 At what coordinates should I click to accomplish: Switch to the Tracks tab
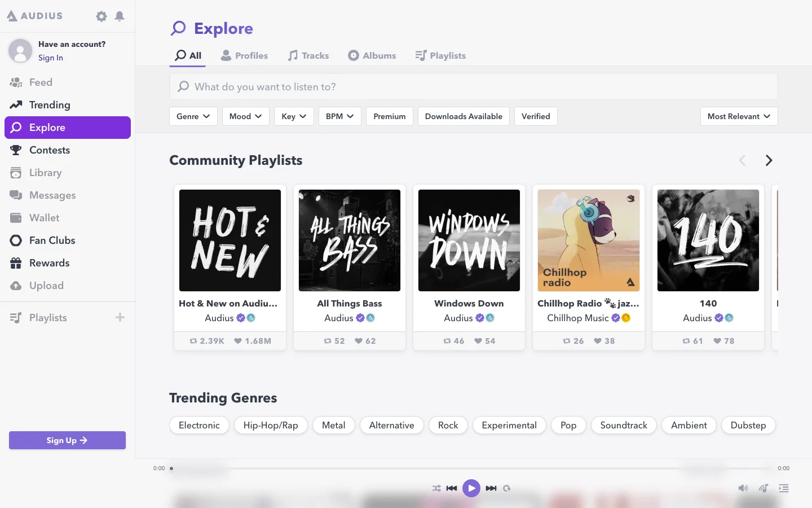[308, 55]
